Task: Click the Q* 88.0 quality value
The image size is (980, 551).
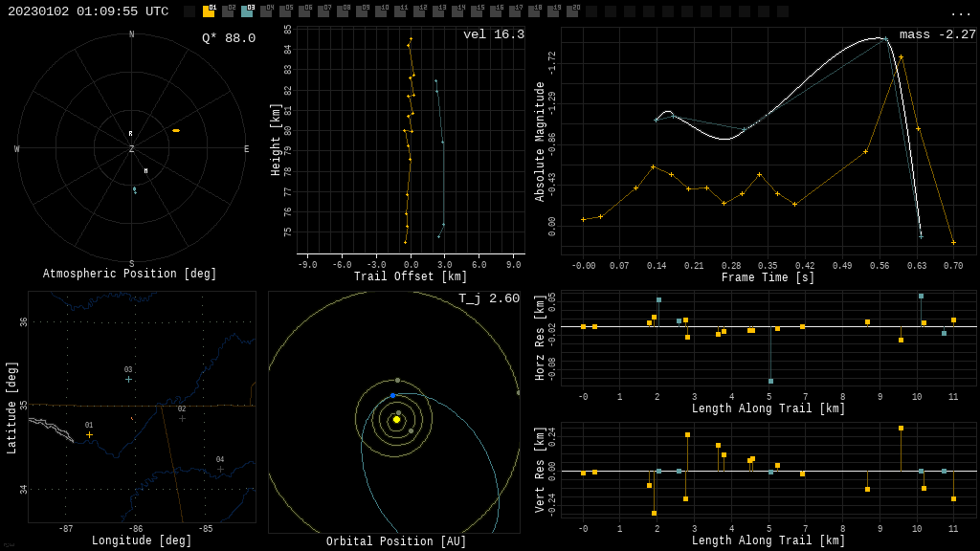Action: (228, 38)
